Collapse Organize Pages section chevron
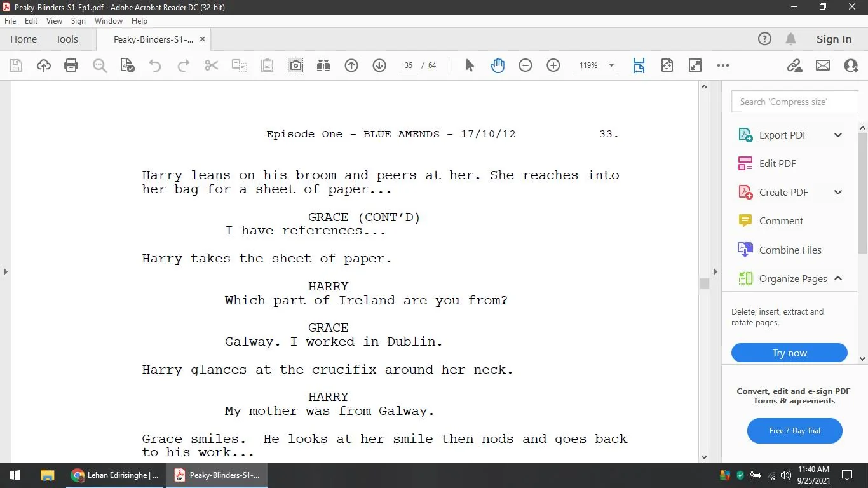 (838, 278)
